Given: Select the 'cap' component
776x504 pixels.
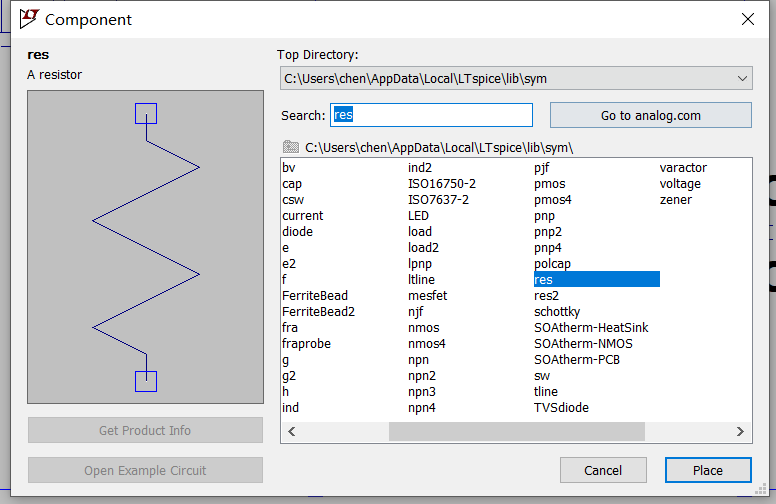Looking at the screenshot, I should coord(292,184).
